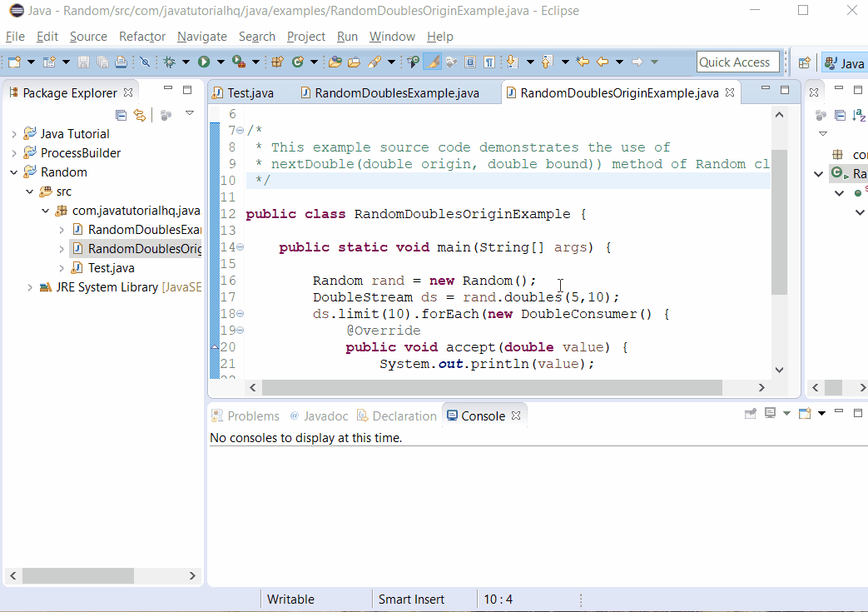This screenshot has height=612, width=868.
Task: Open the Project menu
Action: 306,37
